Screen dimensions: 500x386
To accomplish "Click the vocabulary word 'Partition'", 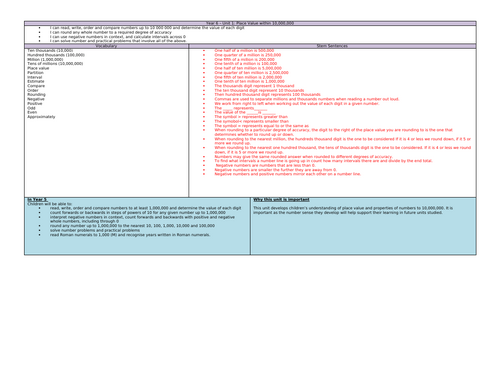I will pos(35,73).
